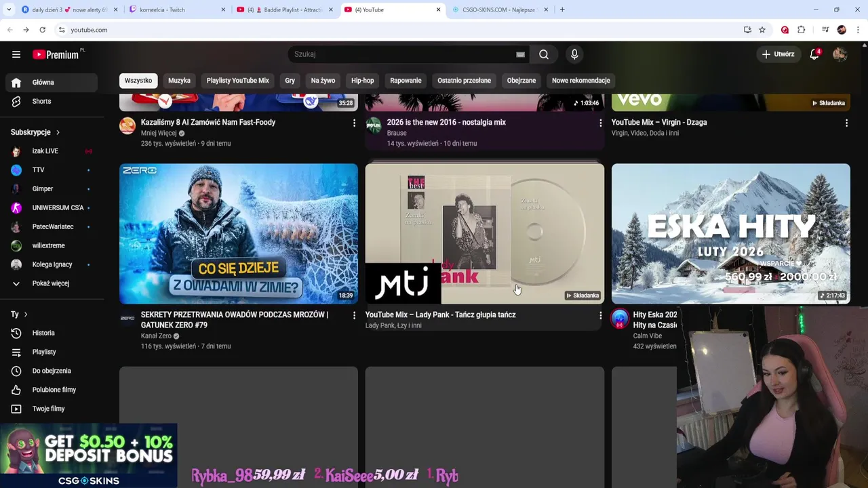The image size is (868, 488).
Task: Open Kanał Zero channel name
Action: pos(156,335)
